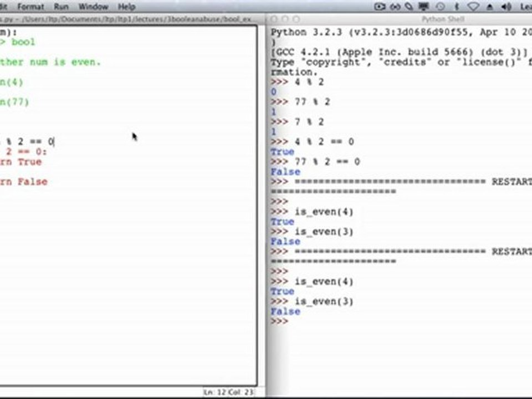This screenshot has width=532, height=399.
Task: Click the last 'is_even(3)' call in shell
Action: pyautogui.click(x=324, y=301)
